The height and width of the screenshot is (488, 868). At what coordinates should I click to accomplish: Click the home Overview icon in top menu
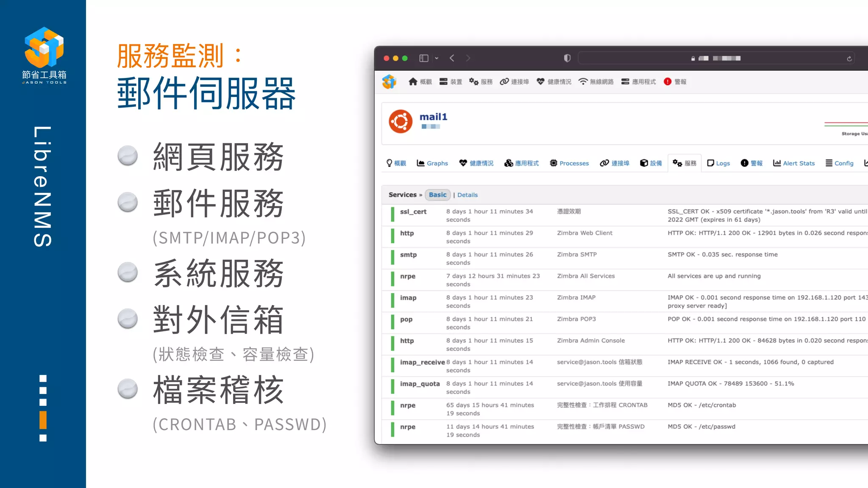pos(413,82)
